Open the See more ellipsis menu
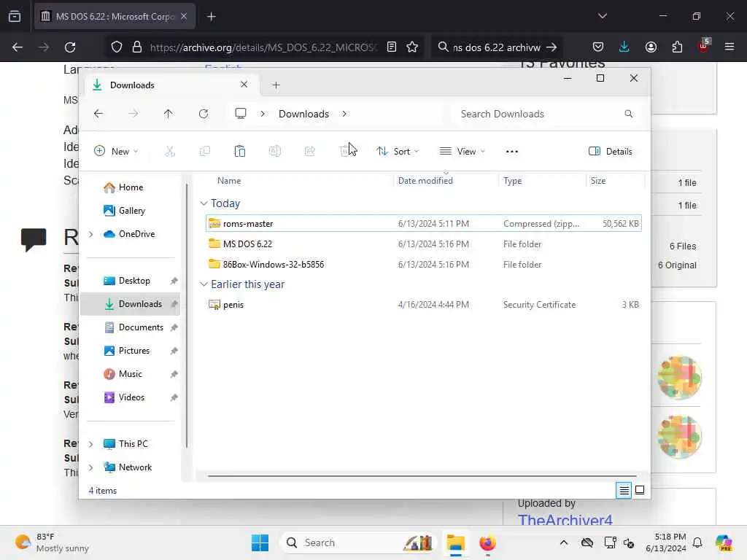 (x=511, y=152)
